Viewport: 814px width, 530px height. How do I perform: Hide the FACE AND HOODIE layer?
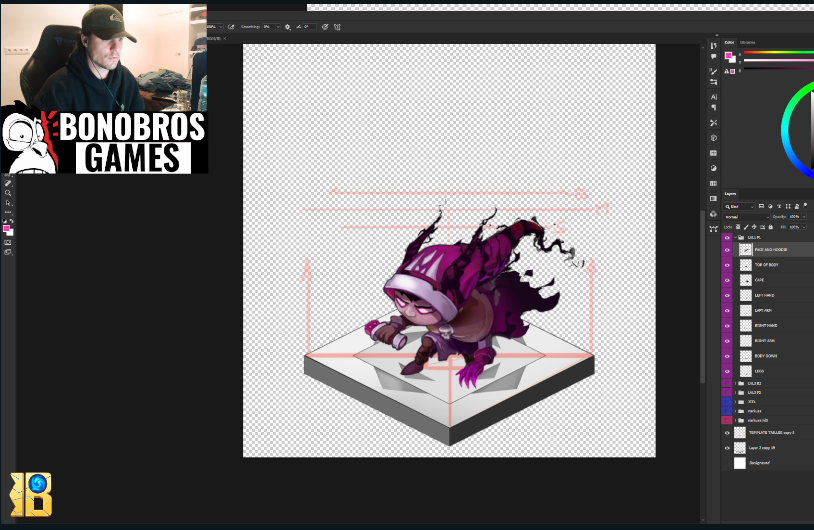click(x=727, y=250)
